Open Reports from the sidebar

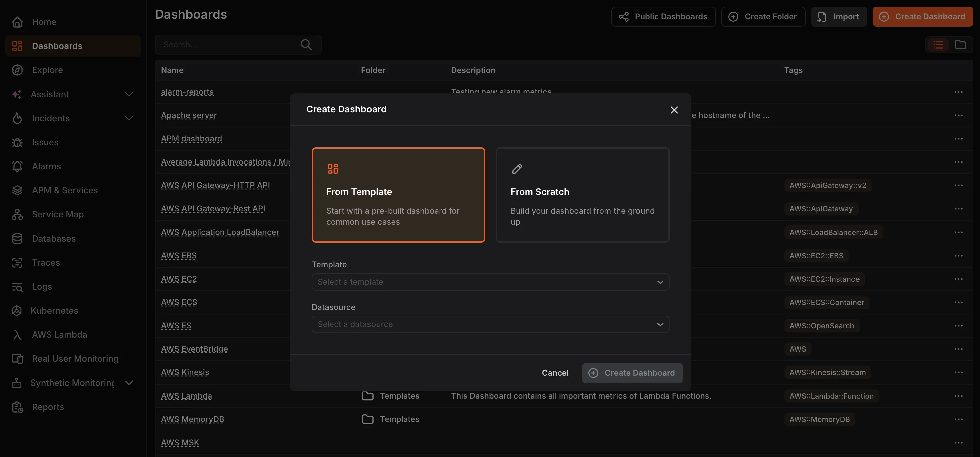point(73,407)
